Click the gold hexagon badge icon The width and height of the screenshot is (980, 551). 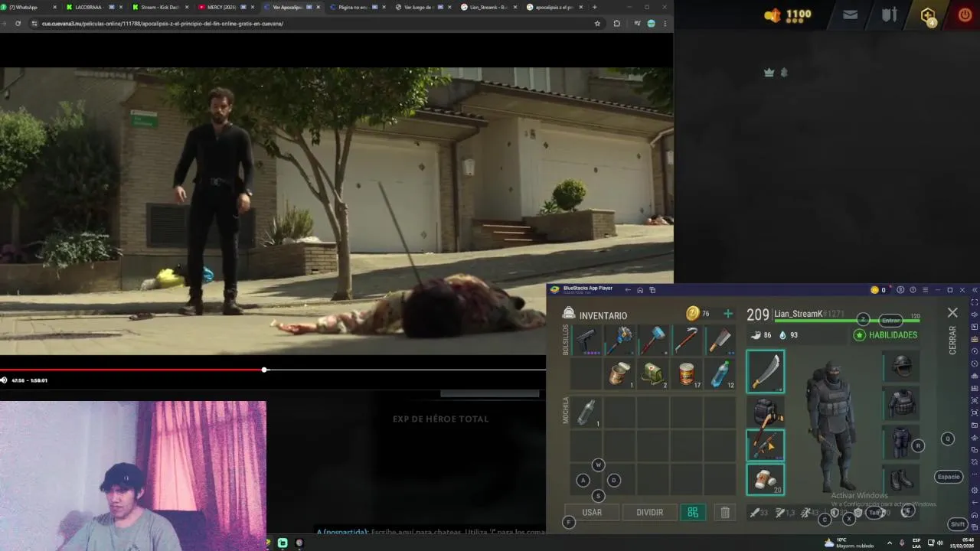[928, 15]
